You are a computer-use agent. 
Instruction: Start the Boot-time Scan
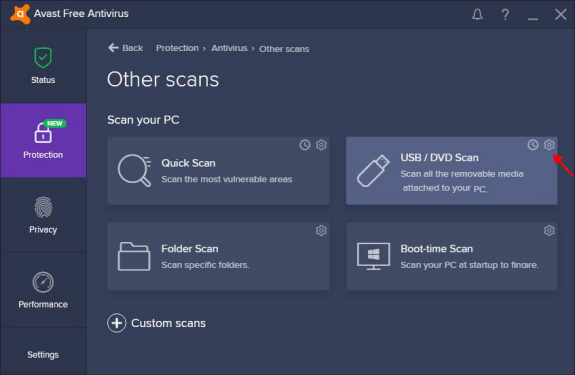pos(451,256)
